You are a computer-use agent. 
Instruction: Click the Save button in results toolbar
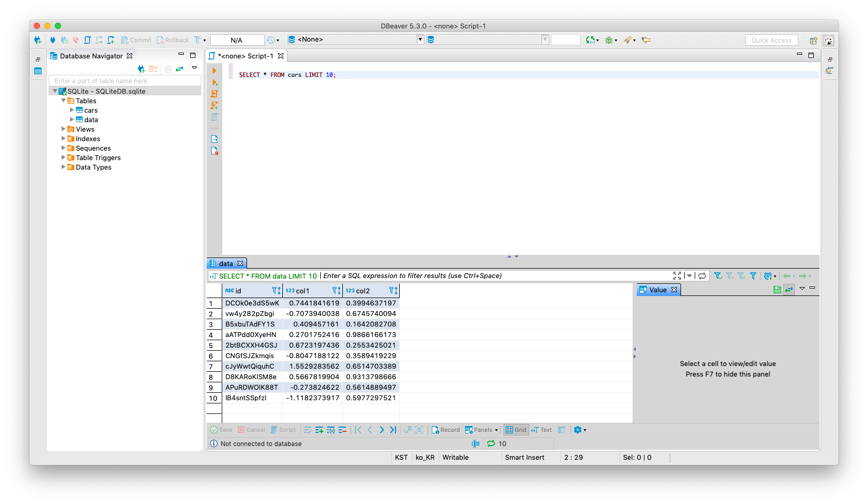point(221,430)
